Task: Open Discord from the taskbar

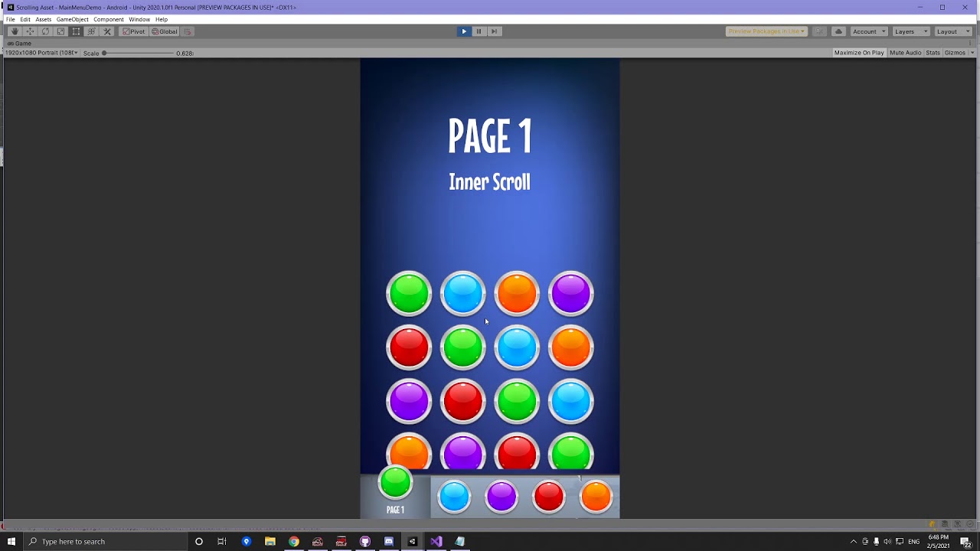Action: (x=388, y=542)
